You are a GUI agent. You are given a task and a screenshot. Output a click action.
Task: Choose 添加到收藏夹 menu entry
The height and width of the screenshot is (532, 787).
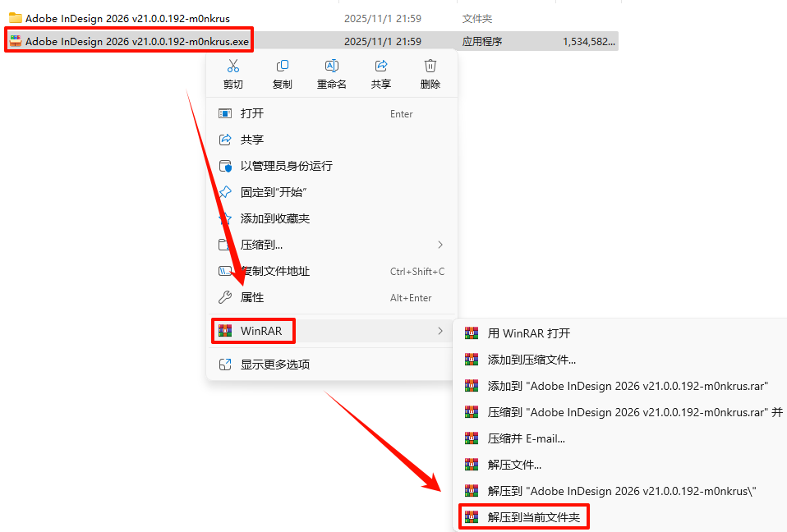[332, 218]
